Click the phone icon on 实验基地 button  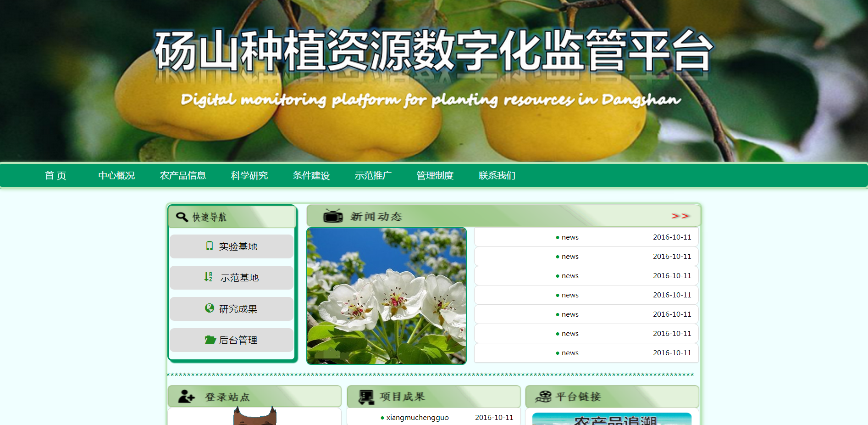click(210, 246)
